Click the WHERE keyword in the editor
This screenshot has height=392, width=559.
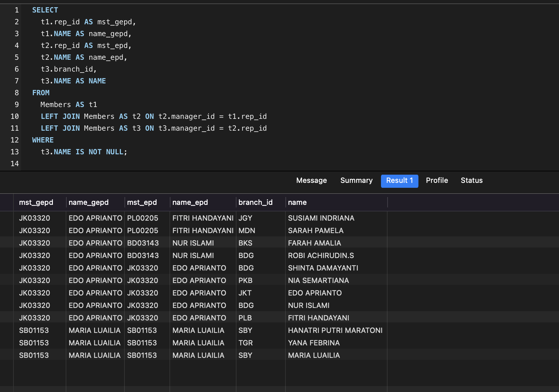coord(43,140)
